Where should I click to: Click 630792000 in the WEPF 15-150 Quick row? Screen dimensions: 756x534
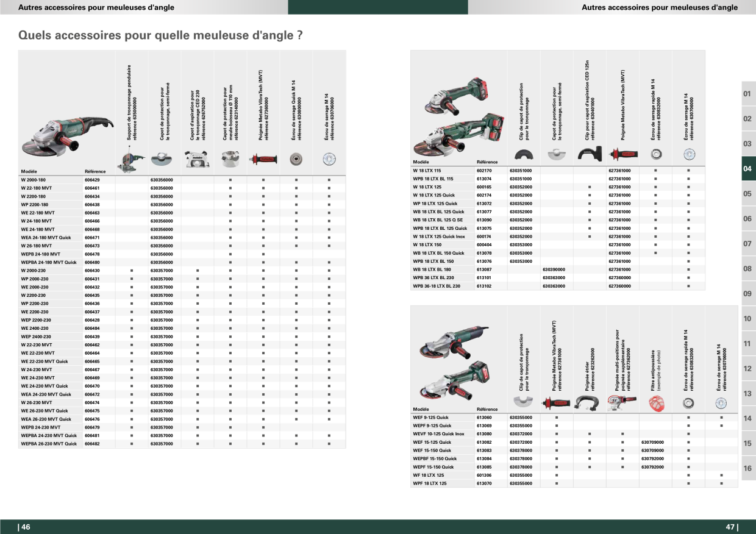point(653,466)
